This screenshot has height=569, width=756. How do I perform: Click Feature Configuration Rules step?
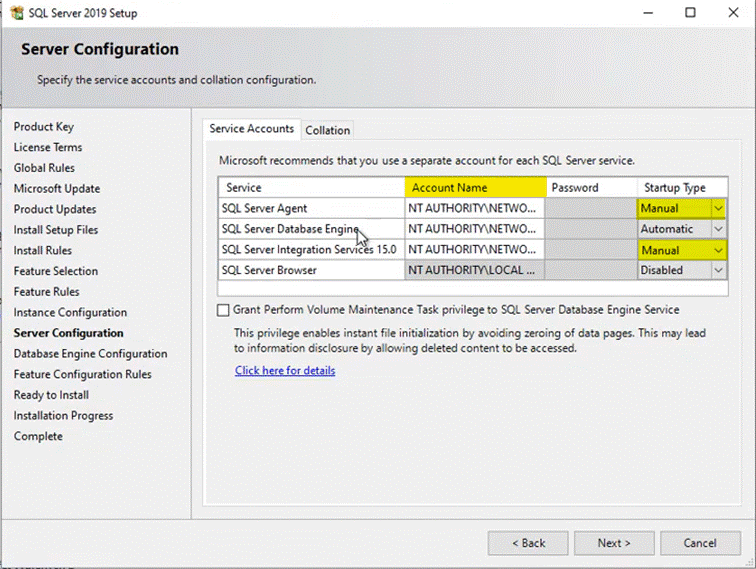tap(82, 374)
